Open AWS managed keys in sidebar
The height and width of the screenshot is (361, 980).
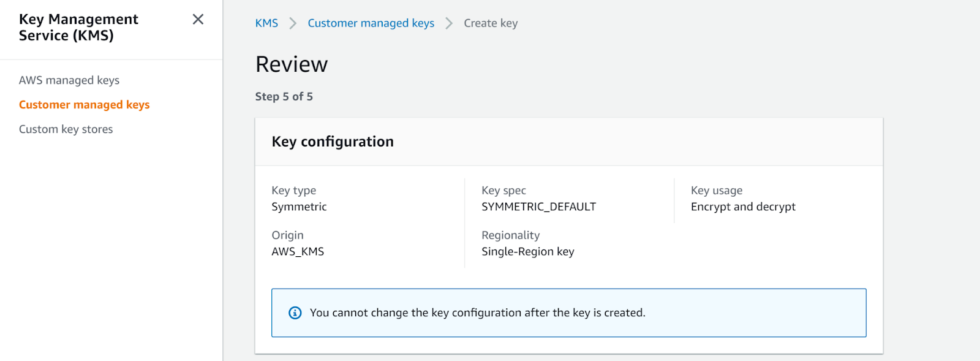[x=69, y=80]
